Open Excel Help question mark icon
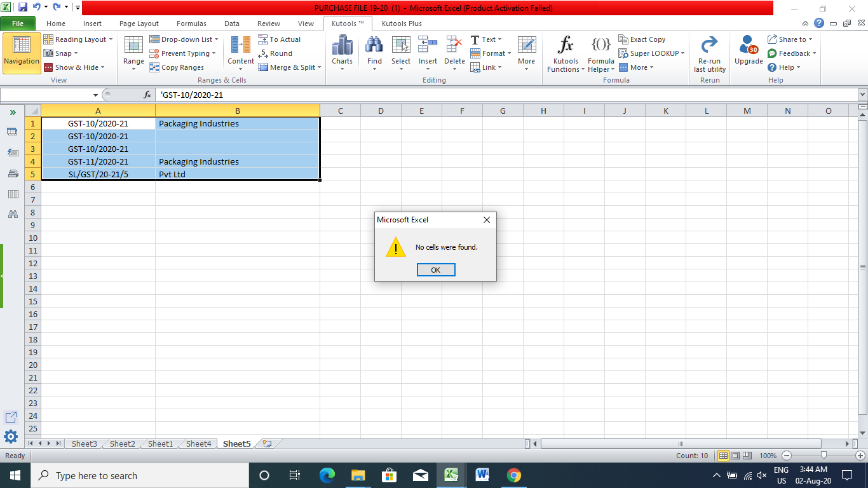868x488 pixels. (819, 24)
